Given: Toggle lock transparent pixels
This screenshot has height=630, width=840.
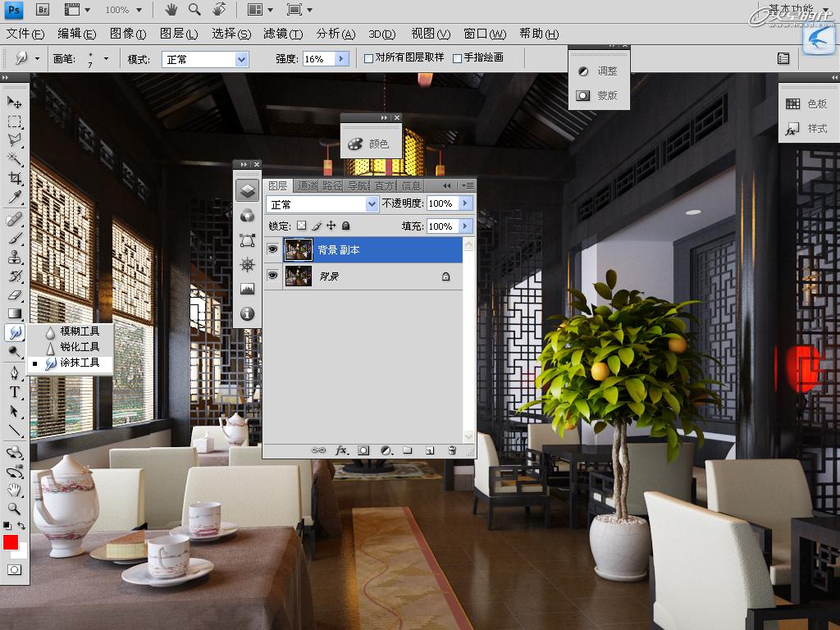Looking at the screenshot, I should point(302,226).
